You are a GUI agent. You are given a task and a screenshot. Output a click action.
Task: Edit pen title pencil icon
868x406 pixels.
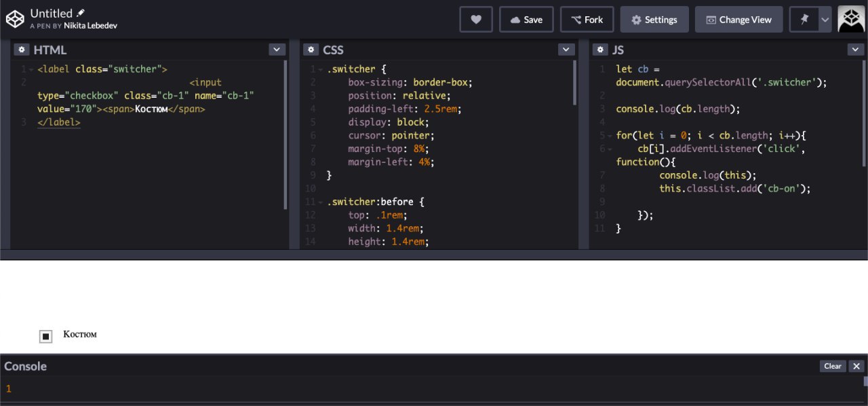(81, 13)
